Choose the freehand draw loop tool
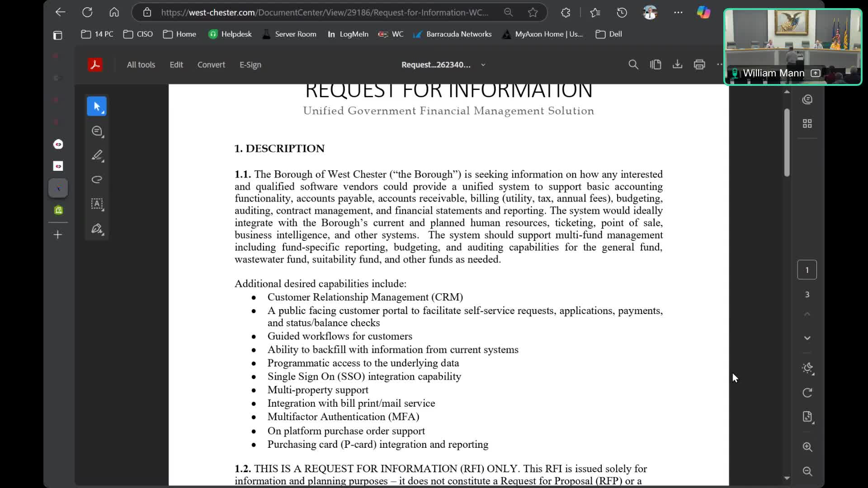The image size is (868, 488). (x=97, y=180)
